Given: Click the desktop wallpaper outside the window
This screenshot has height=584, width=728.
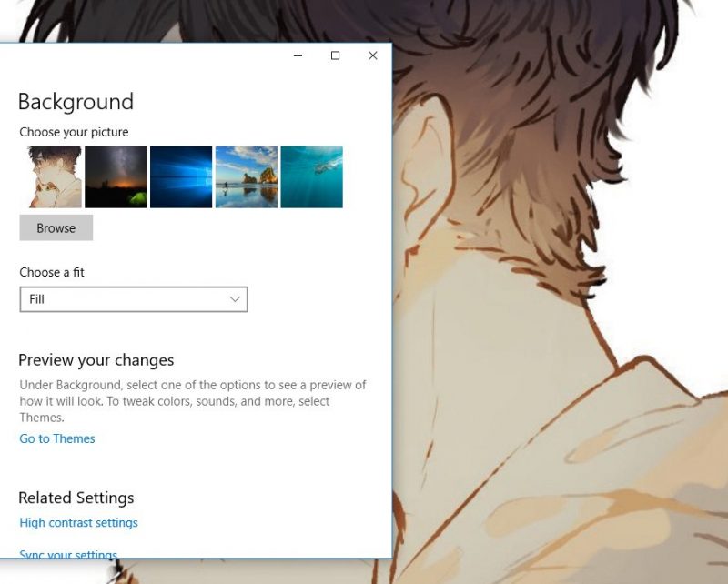Looking at the screenshot, I should coord(564,364).
